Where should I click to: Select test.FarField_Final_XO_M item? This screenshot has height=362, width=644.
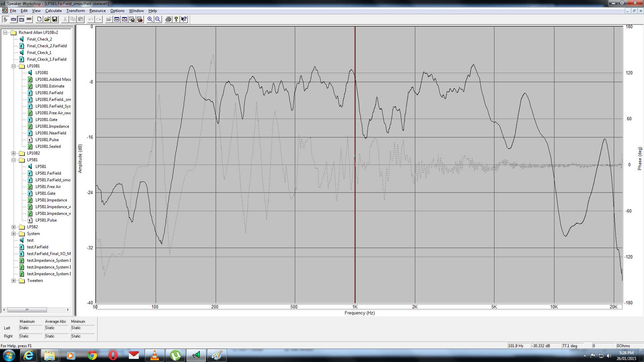(x=49, y=254)
